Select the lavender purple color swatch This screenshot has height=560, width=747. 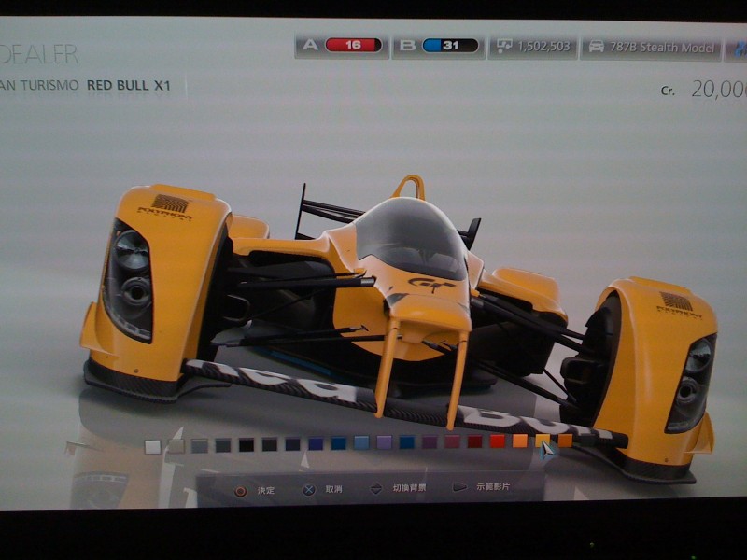tap(384, 441)
